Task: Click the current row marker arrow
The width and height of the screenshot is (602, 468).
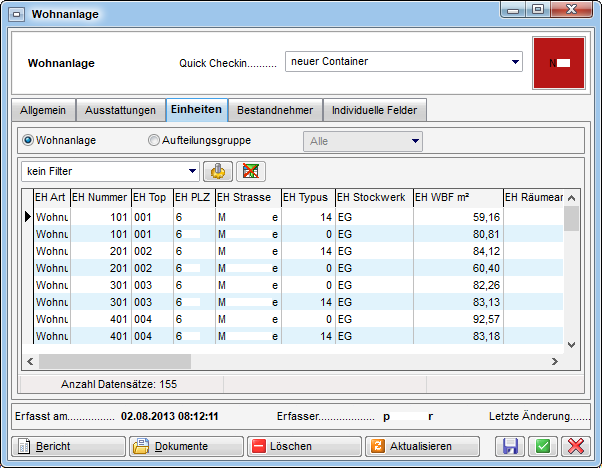Action: tap(28, 217)
